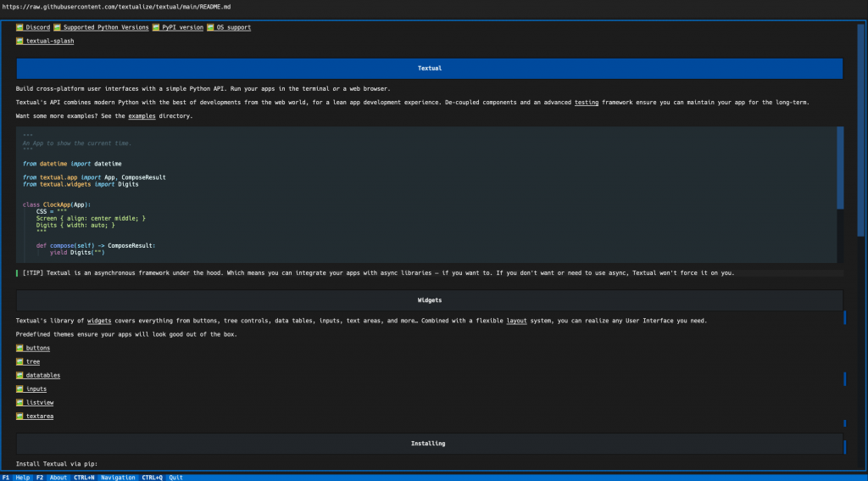
Task: Follow the layout system link
Action: 516,321
